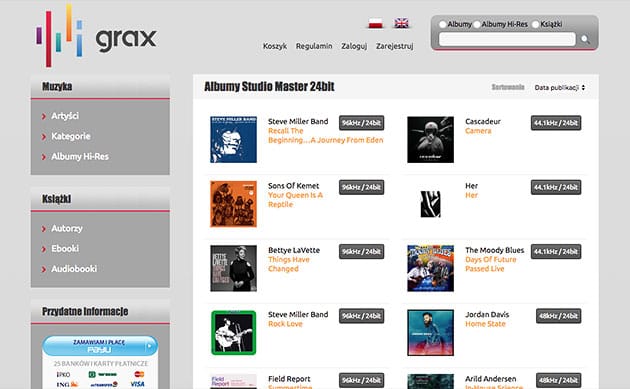Screen dimensions: 630x389
Task: Focus the search text field
Action: (x=507, y=39)
